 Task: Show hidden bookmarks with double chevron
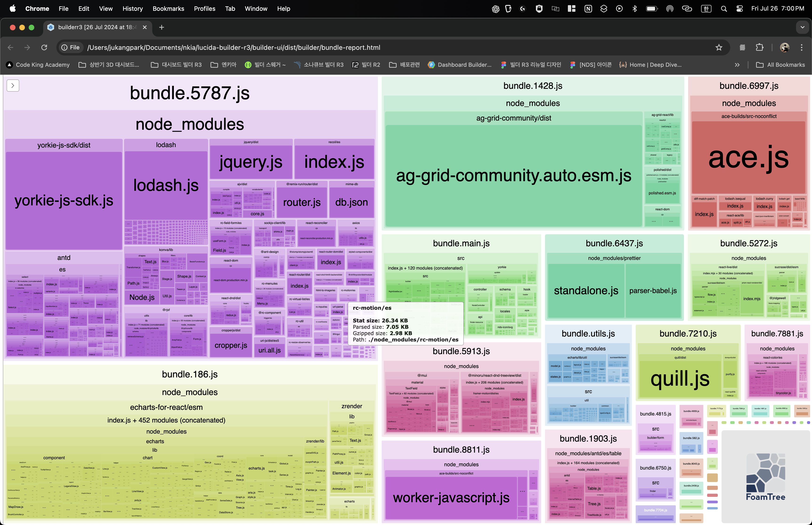point(737,65)
